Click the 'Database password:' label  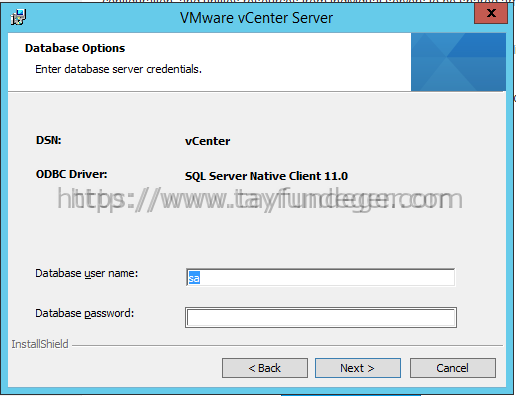tap(85, 313)
